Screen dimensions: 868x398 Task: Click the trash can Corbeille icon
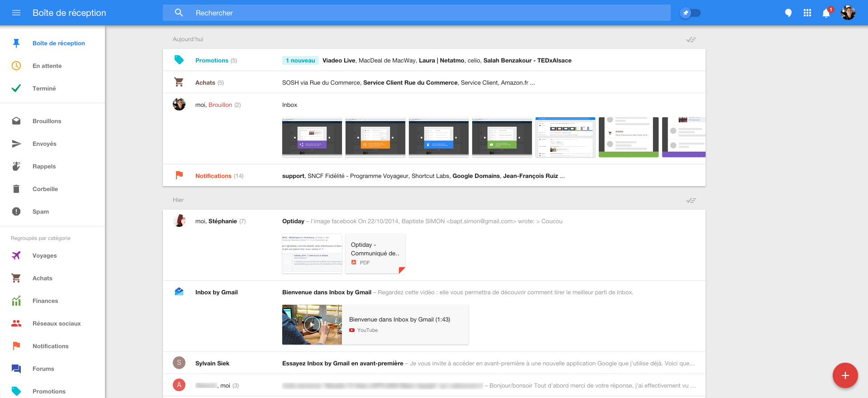coord(16,189)
